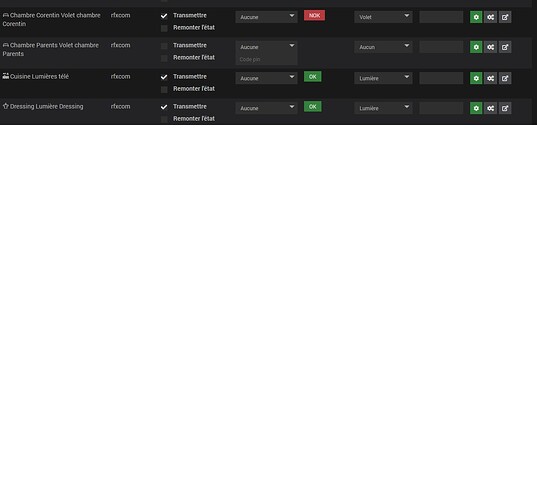Viewport: 537px width, 500px height.
Task: Open advanced cogs configuration for Chambre Corentin Volet
Action: click(x=490, y=17)
